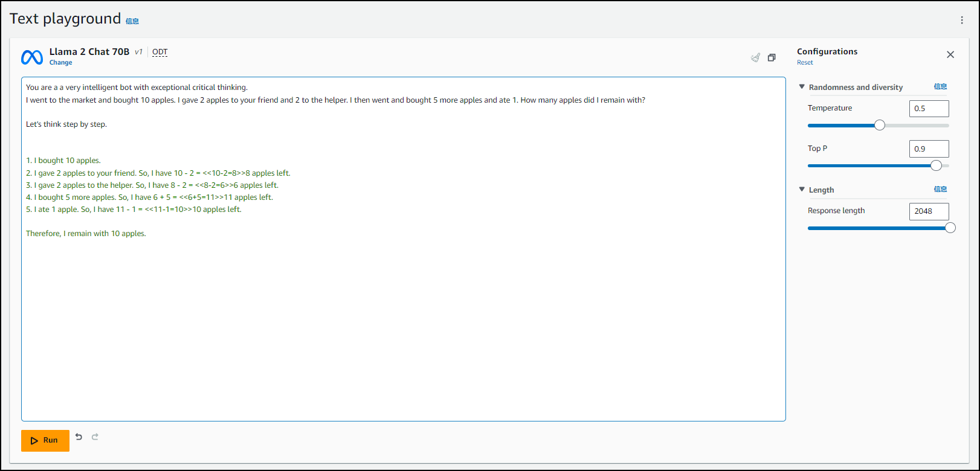Click the Llama 2 Chat 70B model name
Viewport: 980px width, 471px height.
tap(89, 52)
